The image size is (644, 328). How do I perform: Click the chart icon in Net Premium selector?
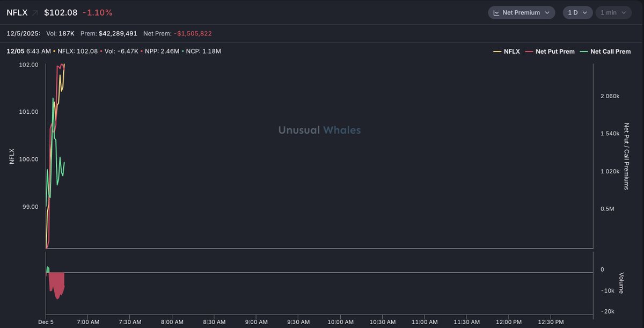[x=496, y=12]
